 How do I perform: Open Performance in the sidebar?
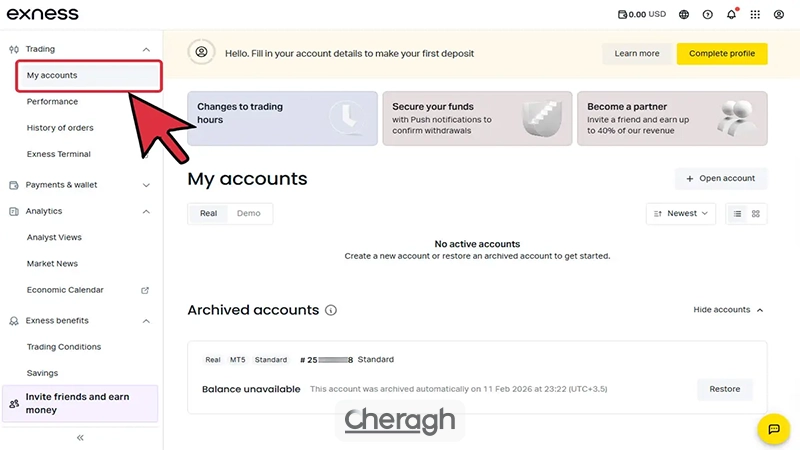tap(52, 102)
